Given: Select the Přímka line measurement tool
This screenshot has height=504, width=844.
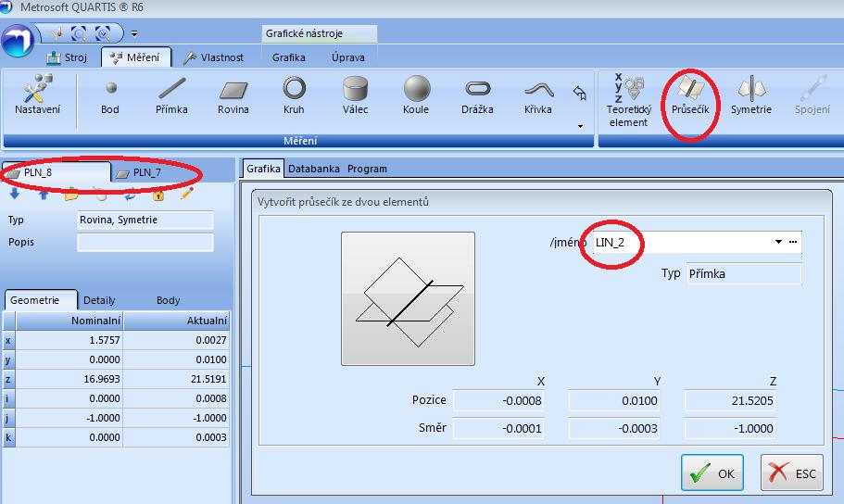Looking at the screenshot, I should coord(171,95).
